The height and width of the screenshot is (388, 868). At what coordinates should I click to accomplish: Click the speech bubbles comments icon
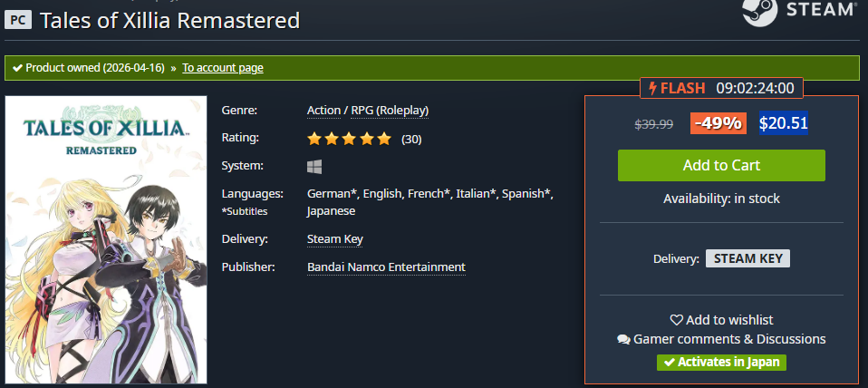click(623, 339)
